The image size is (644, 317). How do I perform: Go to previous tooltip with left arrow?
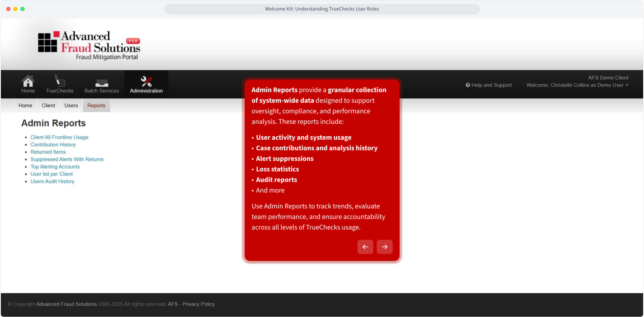pos(365,247)
